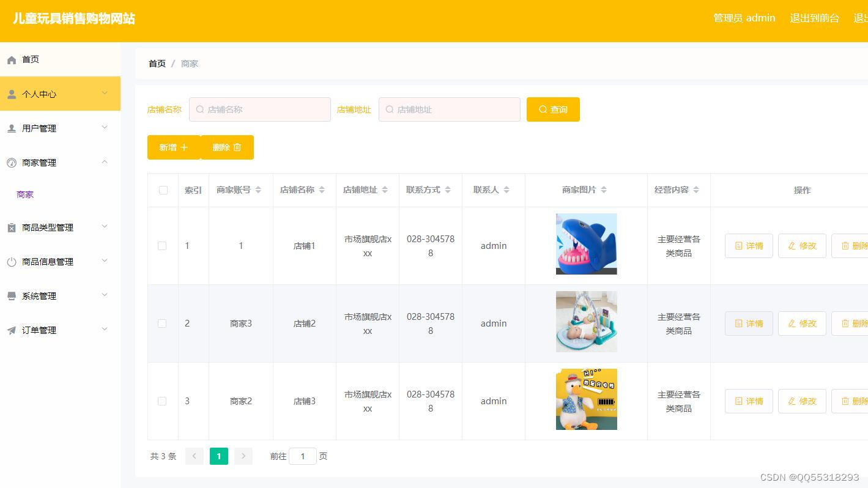
Task: Click 首页 breadcrumb link
Action: 157,64
